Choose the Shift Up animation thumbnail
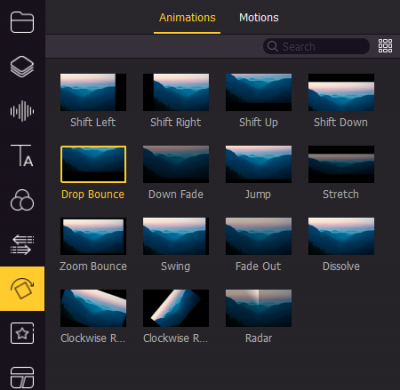 258,92
